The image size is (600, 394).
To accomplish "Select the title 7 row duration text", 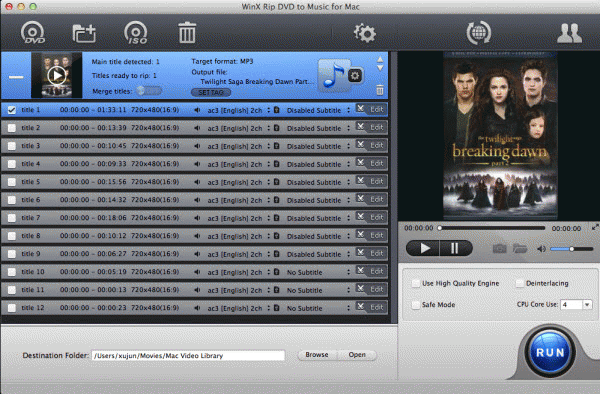I will [93, 218].
